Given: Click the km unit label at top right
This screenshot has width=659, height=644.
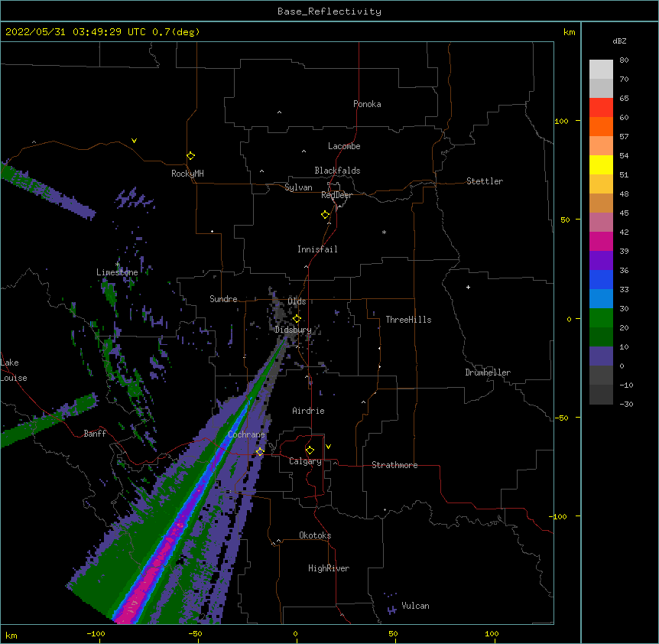Looking at the screenshot, I should point(569,32).
